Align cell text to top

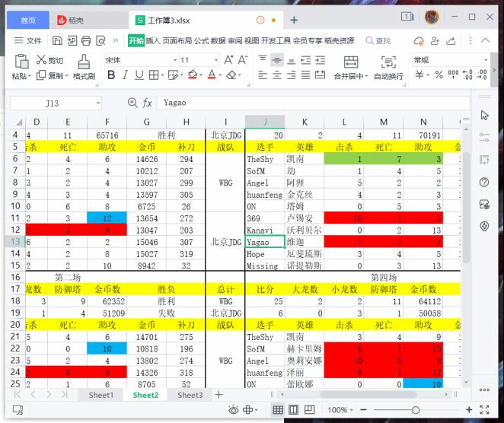pyautogui.click(x=263, y=60)
